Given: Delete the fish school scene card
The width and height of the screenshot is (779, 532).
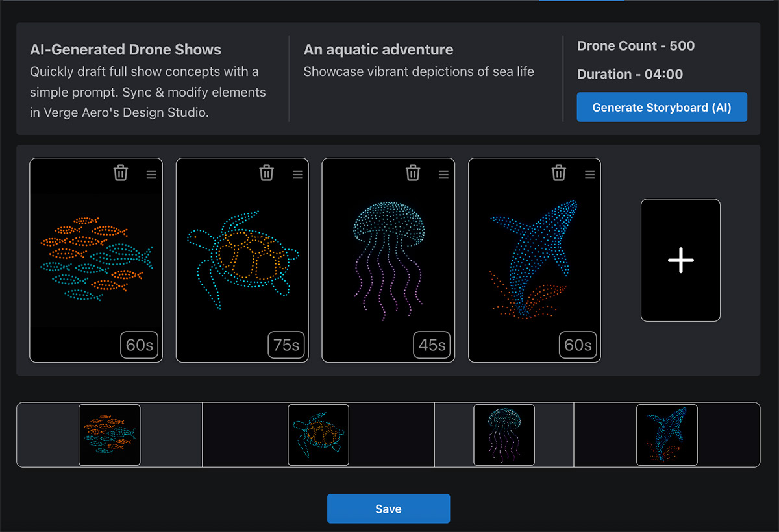Looking at the screenshot, I should point(121,173).
